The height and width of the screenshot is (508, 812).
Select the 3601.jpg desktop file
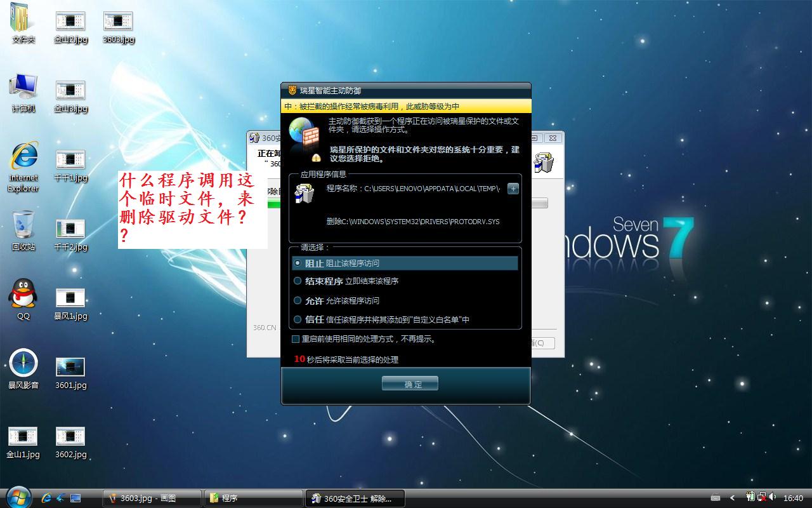pos(70,373)
